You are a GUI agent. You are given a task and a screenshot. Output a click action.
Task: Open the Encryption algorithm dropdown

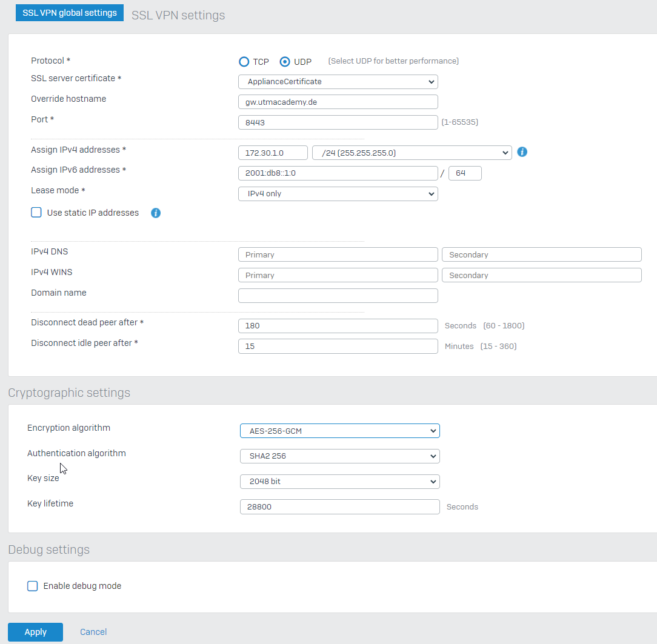339,430
